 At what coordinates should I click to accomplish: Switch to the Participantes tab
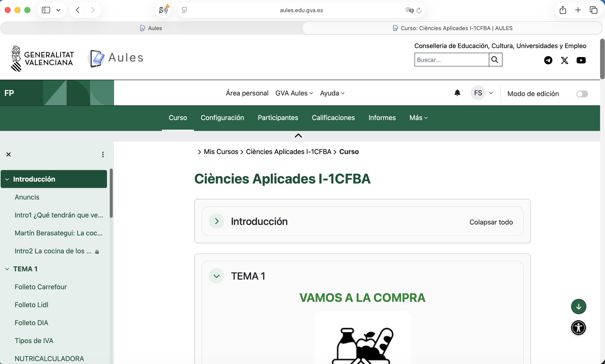(x=278, y=118)
